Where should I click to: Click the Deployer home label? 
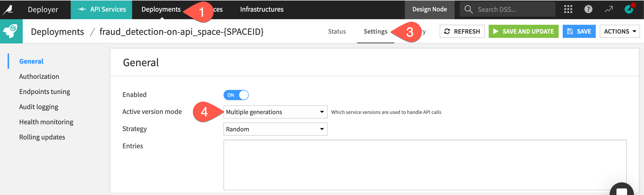click(x=43, y=10)
